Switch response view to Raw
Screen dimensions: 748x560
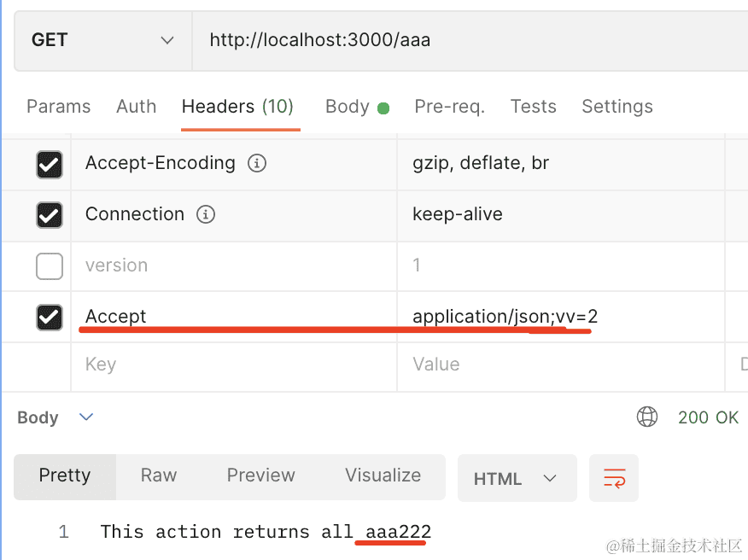[159, 475]
